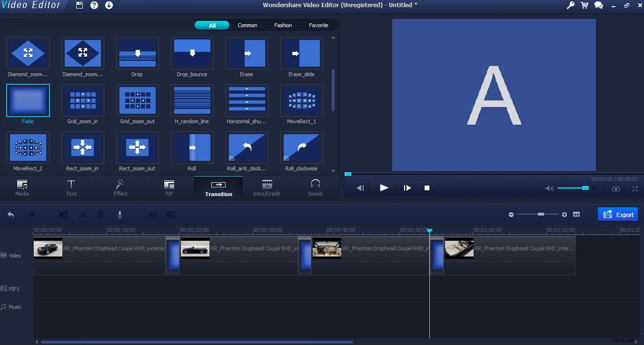The height and width of the screenshot is (345, 644).
Task: Click the shopping cart icon in the title bar
Action: [584, 5]
